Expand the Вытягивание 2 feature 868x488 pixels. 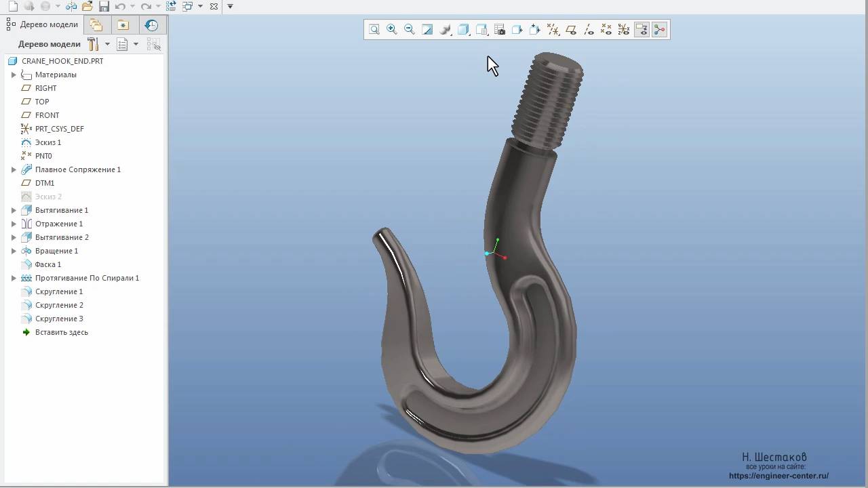pos(14,237)
